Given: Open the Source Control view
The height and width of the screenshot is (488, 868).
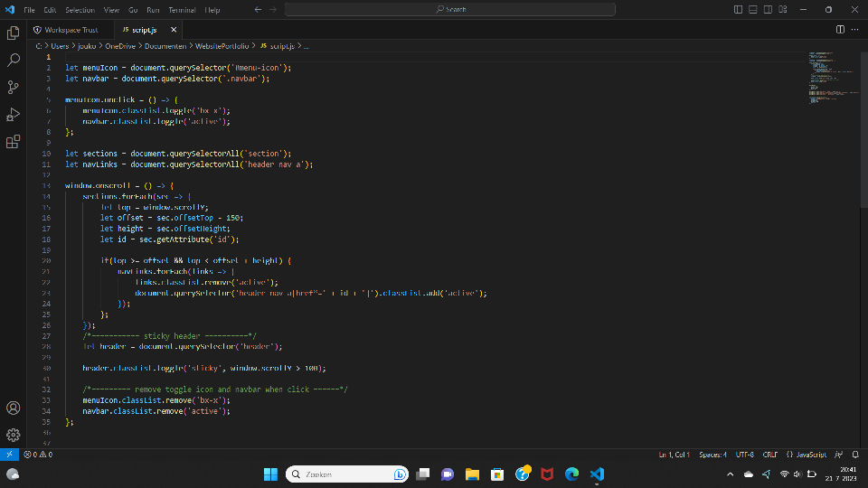Looking at the screenshot, I should 14,88.
